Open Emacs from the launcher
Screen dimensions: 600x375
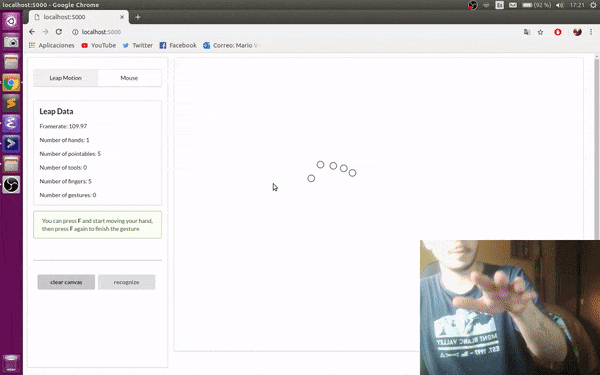pos(11,123)
